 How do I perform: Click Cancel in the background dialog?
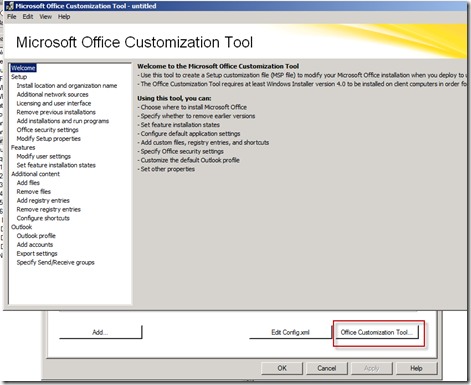327,368
